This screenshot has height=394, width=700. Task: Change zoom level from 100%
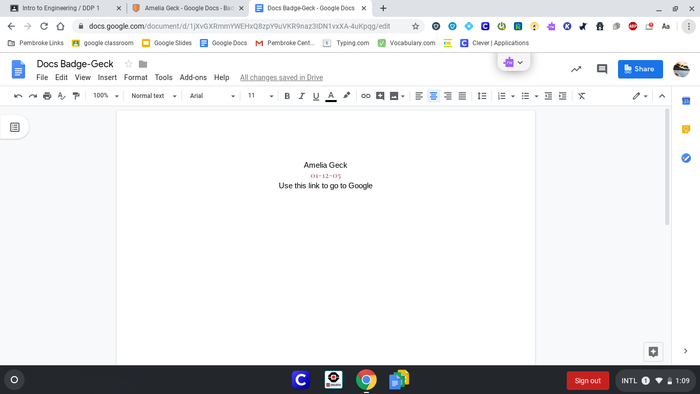point(105,96)
